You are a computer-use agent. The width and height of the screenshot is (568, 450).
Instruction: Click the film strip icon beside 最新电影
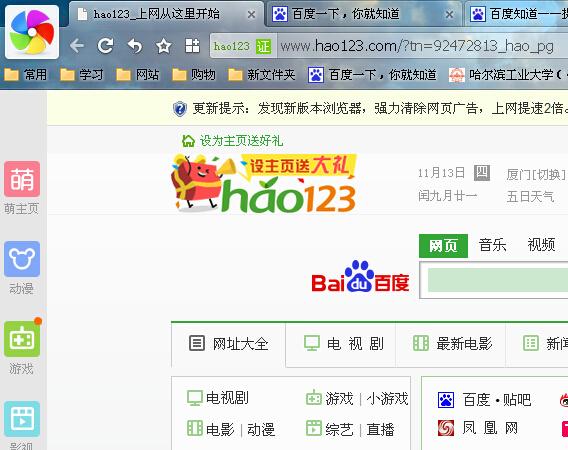click(421, 343)
